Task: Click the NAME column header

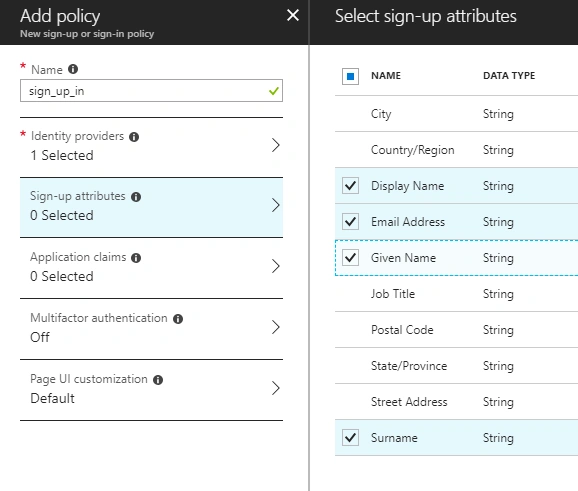Action: tap(386, 76)
